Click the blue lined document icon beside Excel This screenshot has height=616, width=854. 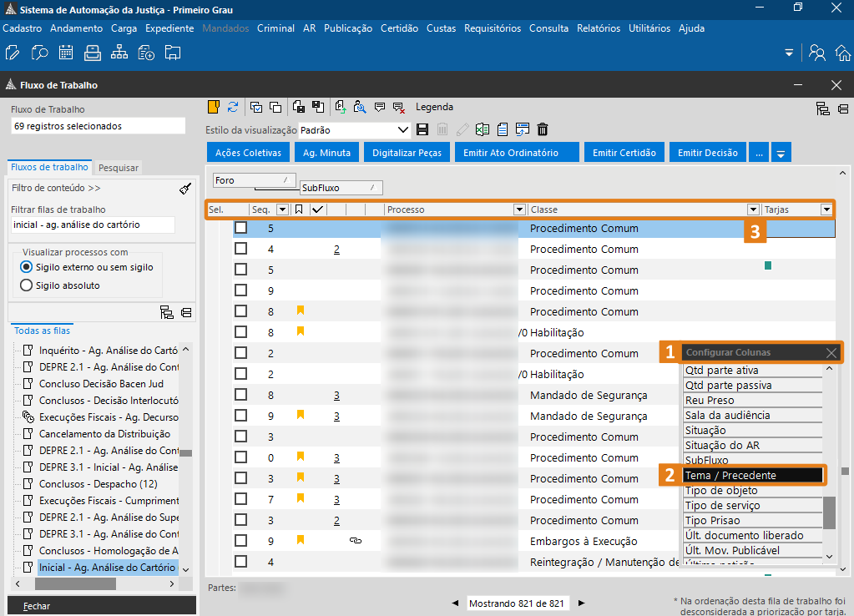(x=503, y=129)
